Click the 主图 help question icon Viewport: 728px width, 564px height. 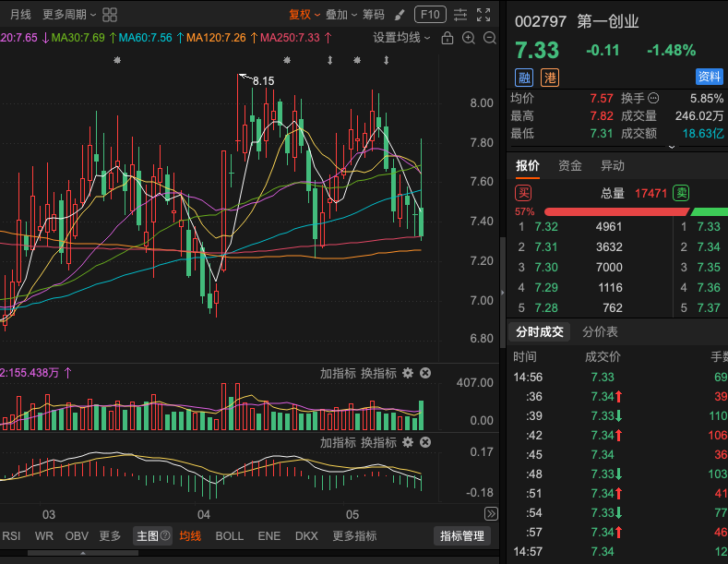[x=165, y=535]
